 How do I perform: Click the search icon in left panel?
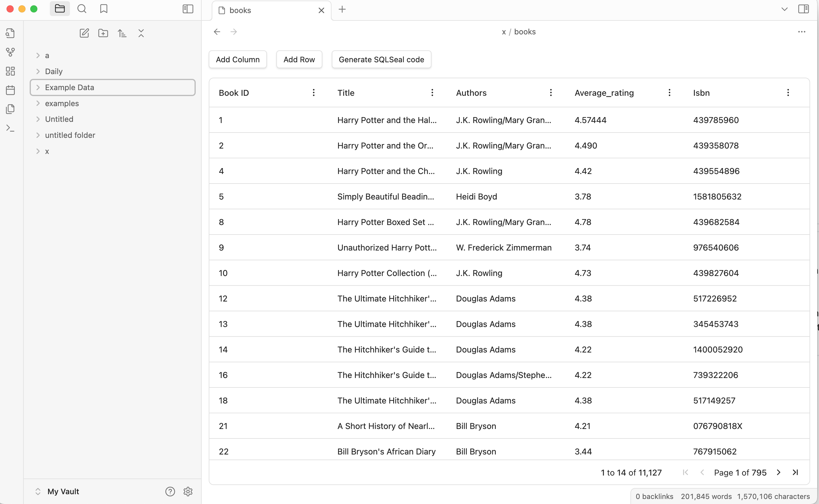click(x=82, y=9)
